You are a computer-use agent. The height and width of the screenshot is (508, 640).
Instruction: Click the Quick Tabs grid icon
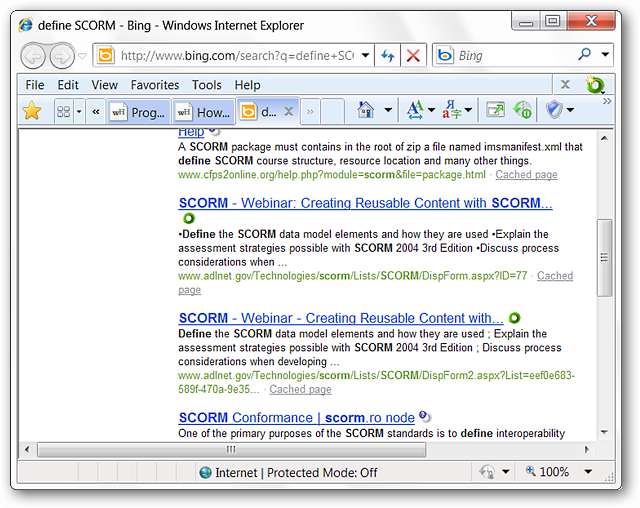(x=63, y=111)
